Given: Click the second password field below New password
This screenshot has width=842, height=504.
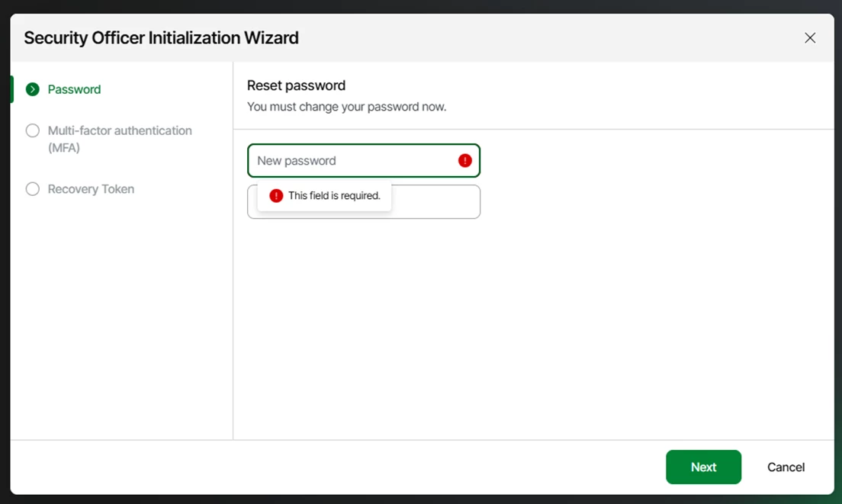Looking at the screenshot, I should [x=435, y=202].
